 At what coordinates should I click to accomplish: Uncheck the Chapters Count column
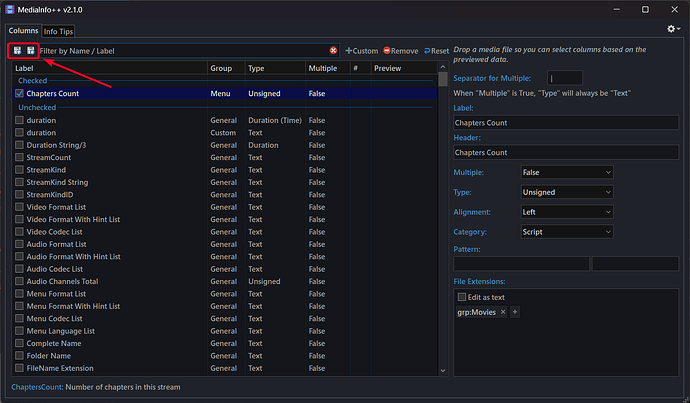coord(20,94)
